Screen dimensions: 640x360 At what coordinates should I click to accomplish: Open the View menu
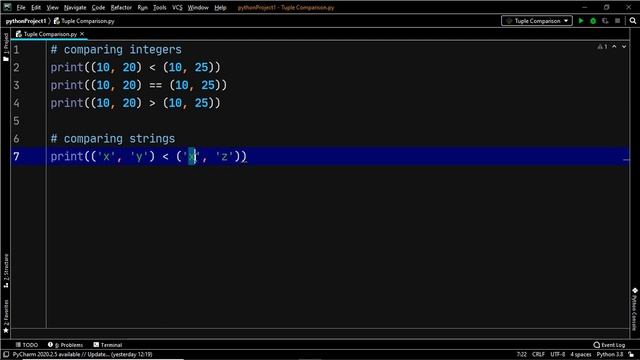pos(52,7)
